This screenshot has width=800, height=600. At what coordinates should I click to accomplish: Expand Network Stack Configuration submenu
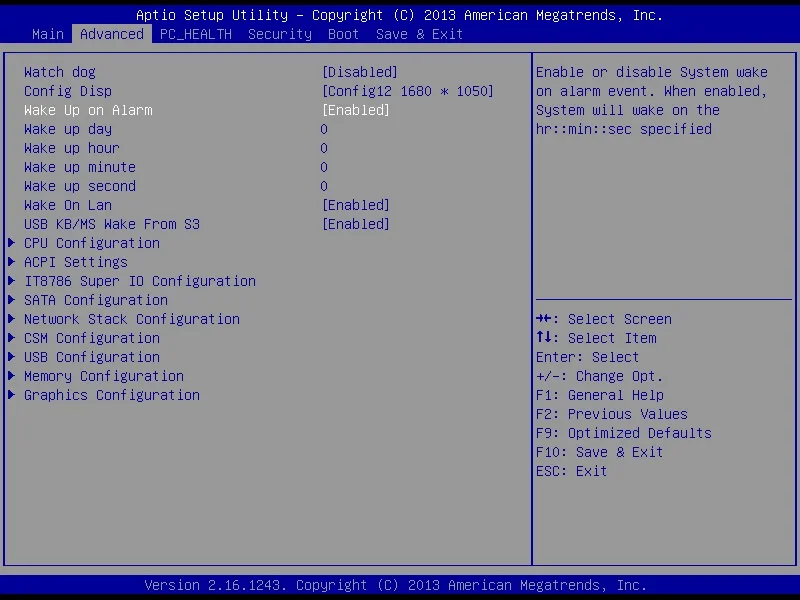[132, 319]
